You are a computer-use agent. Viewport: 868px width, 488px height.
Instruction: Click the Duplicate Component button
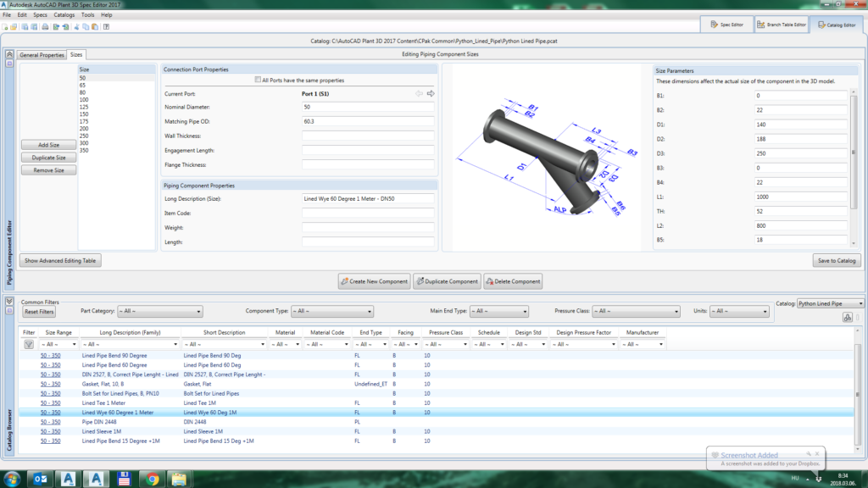(x=447, y=281)
